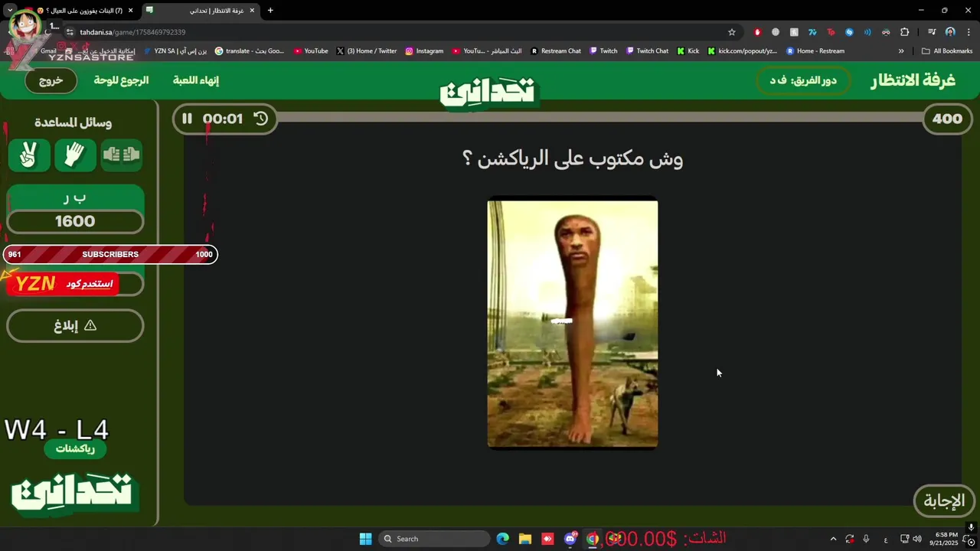Open the All Bookmarks folder
980x551 pixels.
[947, 51]
